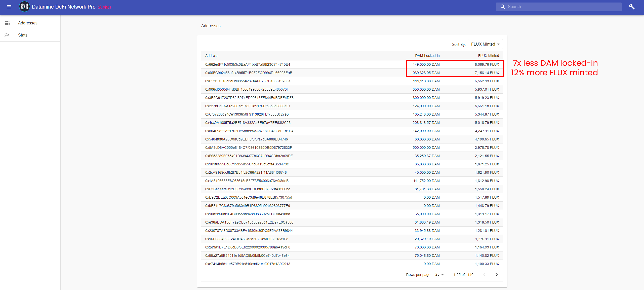Select address 0xF3Ba14afaB12E3C95433CBFbf8B97E69fA1306bd

coord(248,189)
